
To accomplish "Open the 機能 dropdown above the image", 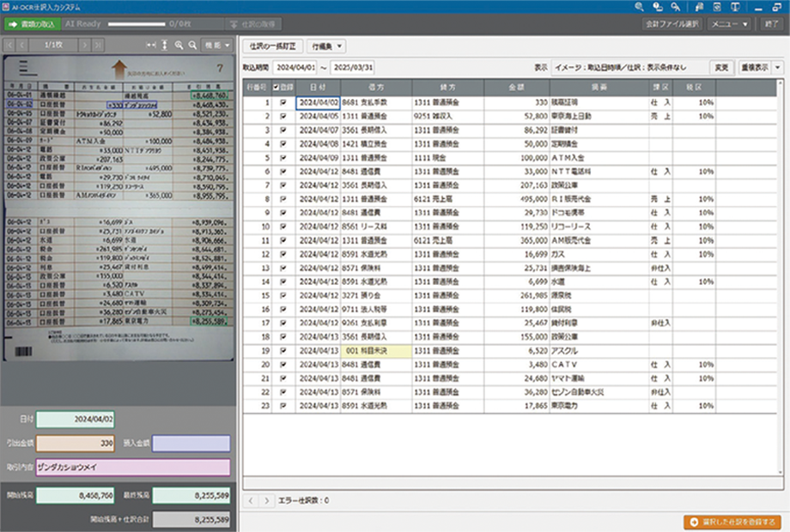I will pyautogui.click(x=217, y=45).
